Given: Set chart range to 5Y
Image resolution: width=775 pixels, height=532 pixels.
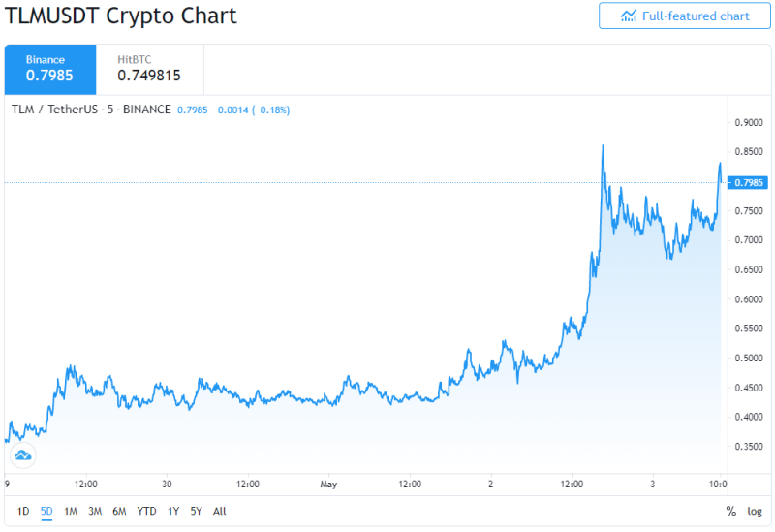Looking at the screenshot, I should click(x=197, y=512).
